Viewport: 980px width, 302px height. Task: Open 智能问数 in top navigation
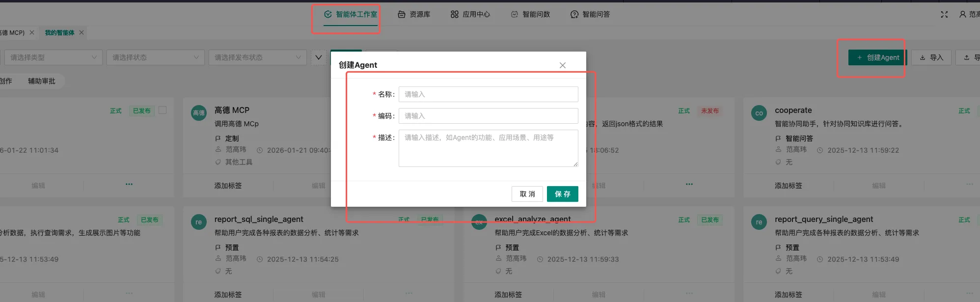530,15
